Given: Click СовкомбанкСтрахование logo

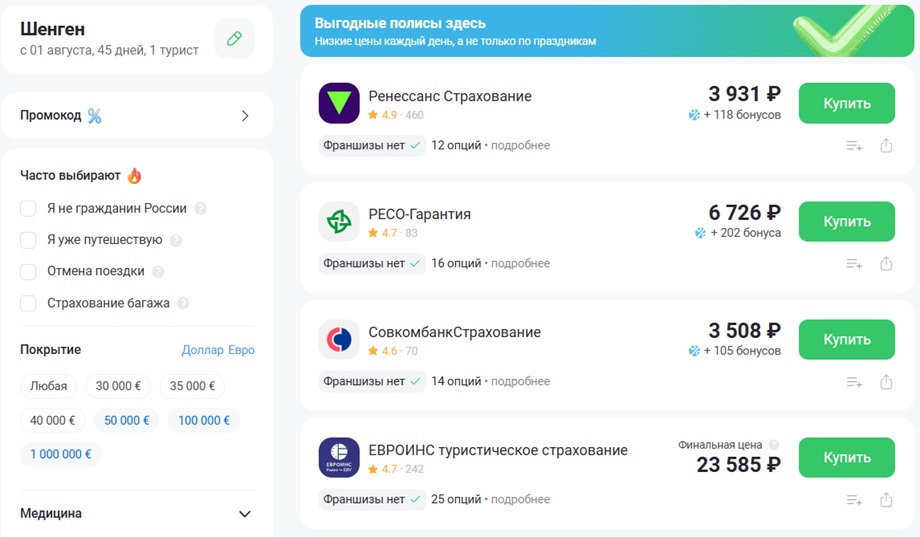Looking at the screenshot, I should click(x=339, y=339).
